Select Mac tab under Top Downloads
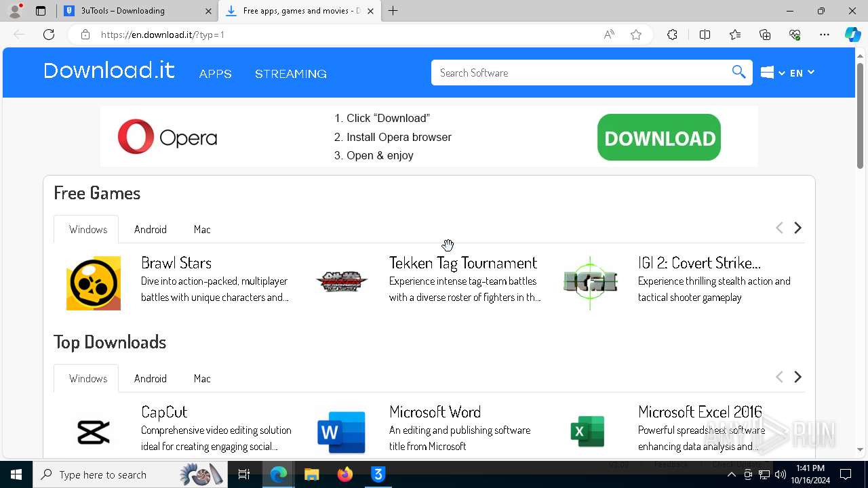This screenshot has width=868, height=488. [202, 378]
